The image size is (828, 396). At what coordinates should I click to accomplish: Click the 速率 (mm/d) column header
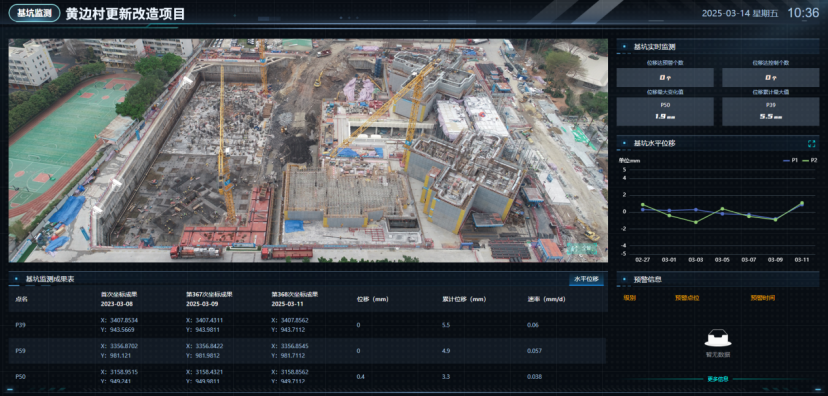546,299
